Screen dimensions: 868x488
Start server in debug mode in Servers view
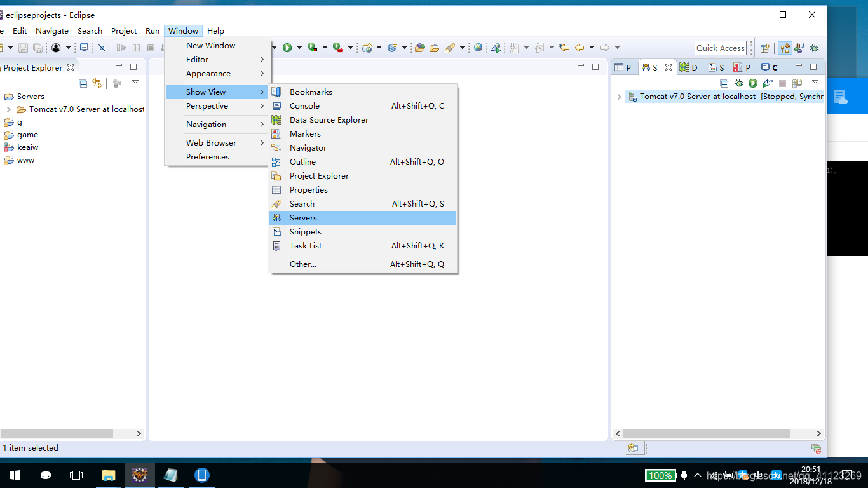(x=738, y=83)
